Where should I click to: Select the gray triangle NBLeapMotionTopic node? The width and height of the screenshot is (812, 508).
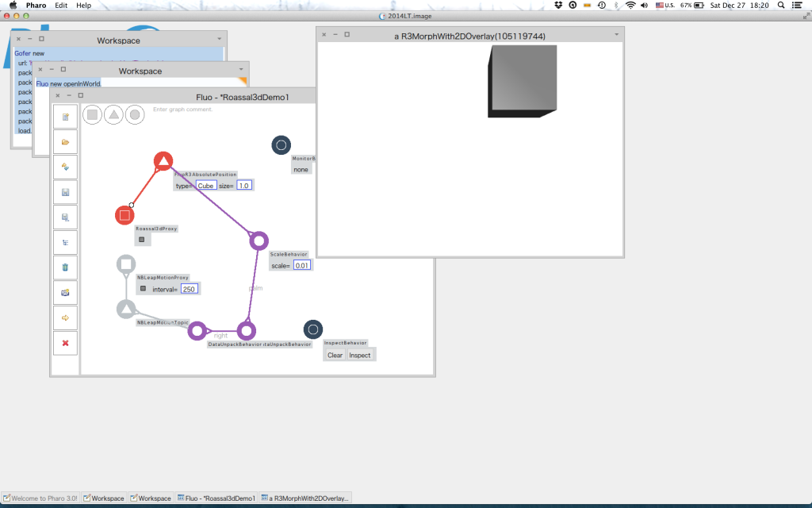click(x=126, y=309)
